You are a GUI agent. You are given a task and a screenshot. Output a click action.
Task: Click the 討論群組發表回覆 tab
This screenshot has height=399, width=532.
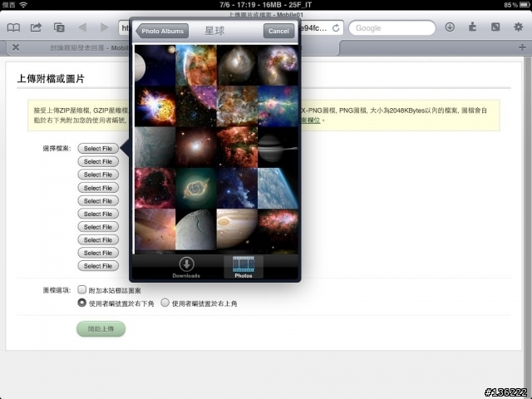[x=89, y=48]
